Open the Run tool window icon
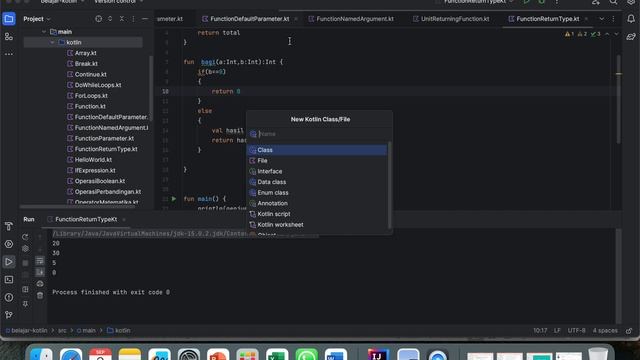 point(9,262)
